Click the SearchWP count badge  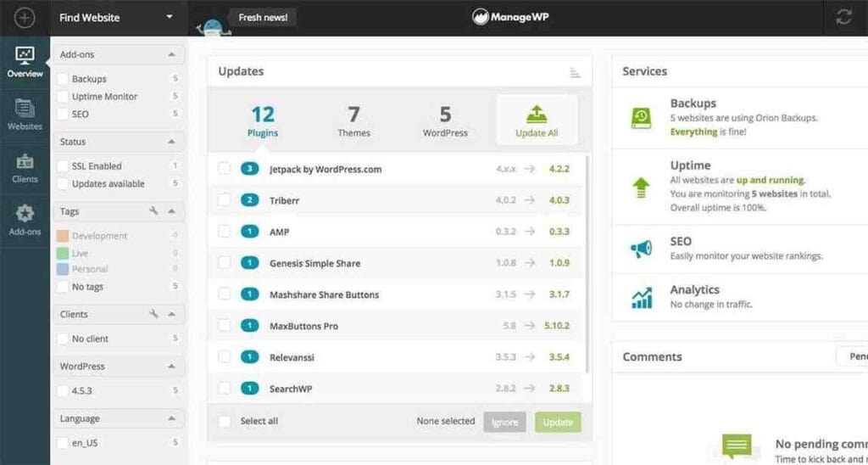(x=250, y=389)
